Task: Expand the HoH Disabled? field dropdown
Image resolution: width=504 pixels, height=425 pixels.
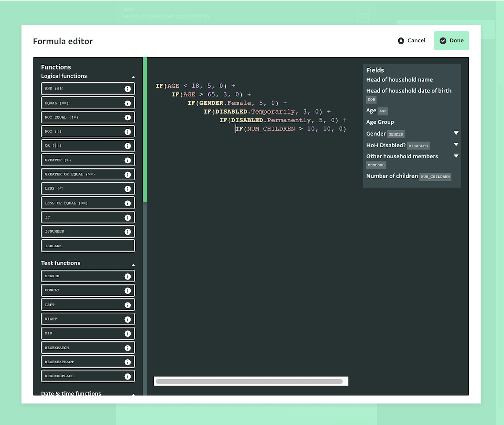Action: [x=456, y=144]
